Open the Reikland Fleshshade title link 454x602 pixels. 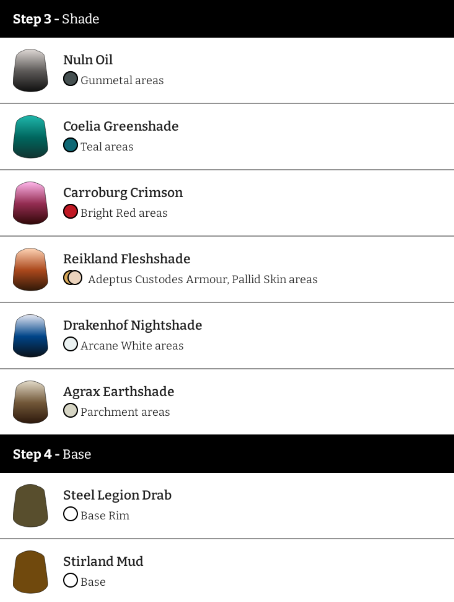tap(127, 259)
